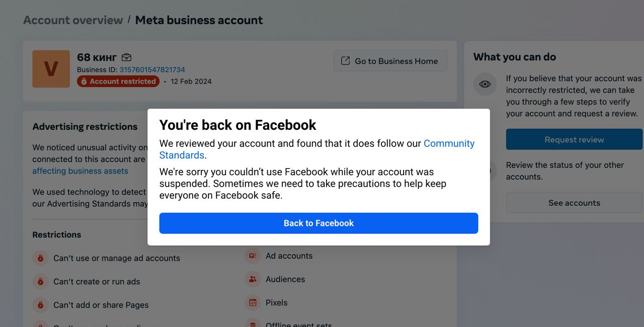Click the Pixels code icon
Screen dimensions: 644x327
coord(253,303)
